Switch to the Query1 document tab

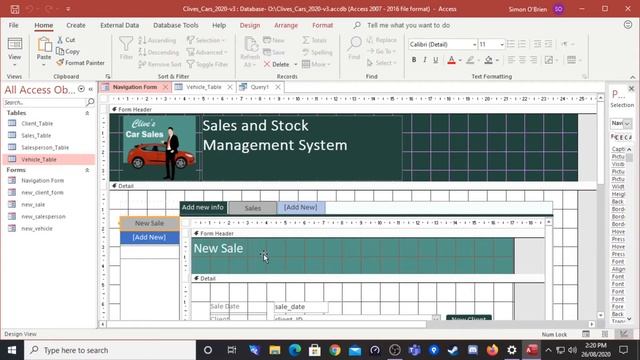(x=260, y=87)
